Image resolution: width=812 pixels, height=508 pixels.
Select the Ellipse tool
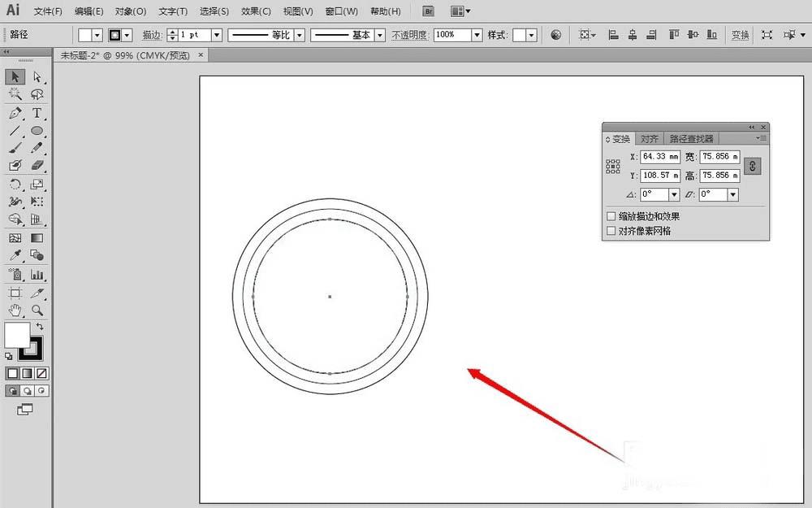(x=37, y=131)
